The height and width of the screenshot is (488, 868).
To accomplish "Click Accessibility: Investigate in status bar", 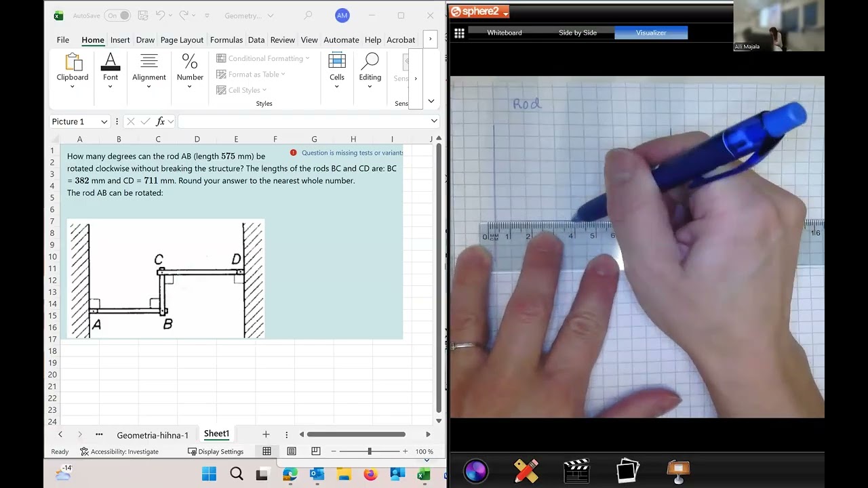I will click(x=119, y=451).
